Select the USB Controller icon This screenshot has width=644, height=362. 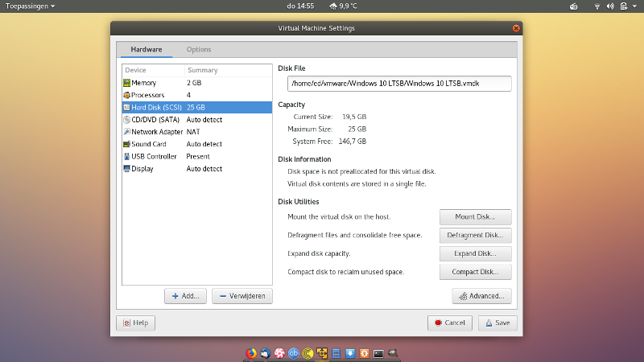[127, 156]
